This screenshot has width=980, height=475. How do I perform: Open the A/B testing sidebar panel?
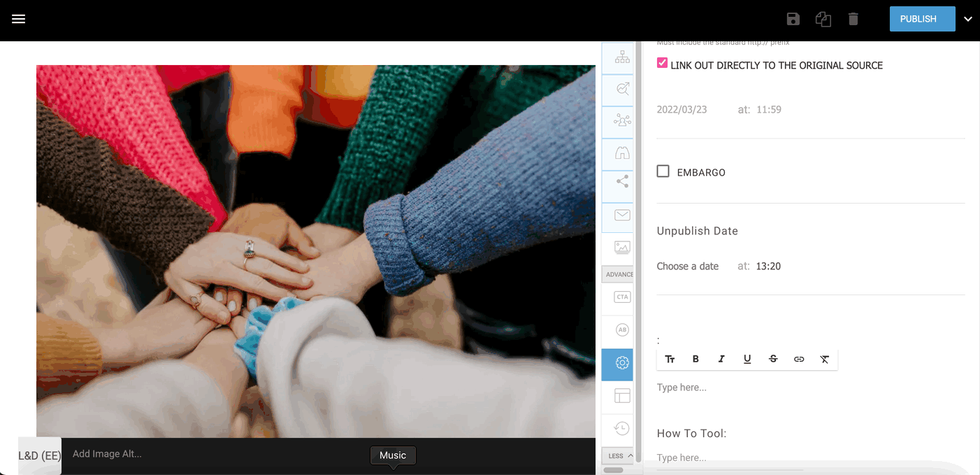(621, 329)
